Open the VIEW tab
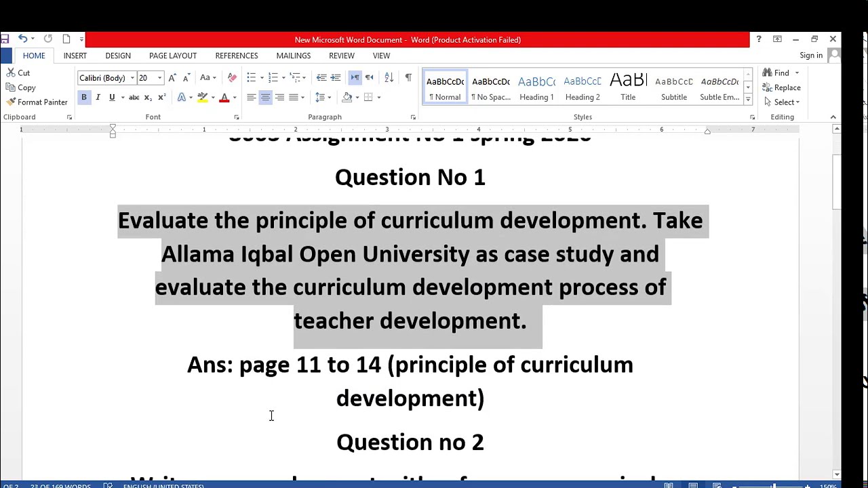The image size is (868, 488). coord(381,56)
